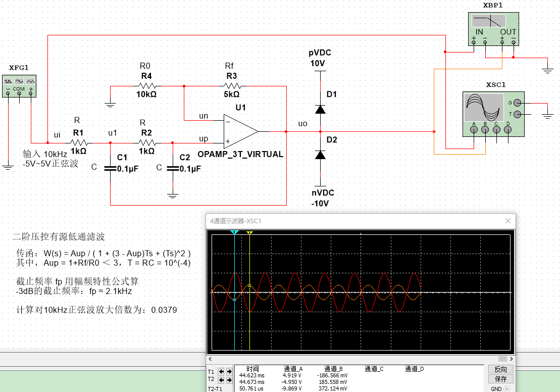Select the XSC1 four-channel oscilloscope icon
560x392 pixels.
[493, 114]
